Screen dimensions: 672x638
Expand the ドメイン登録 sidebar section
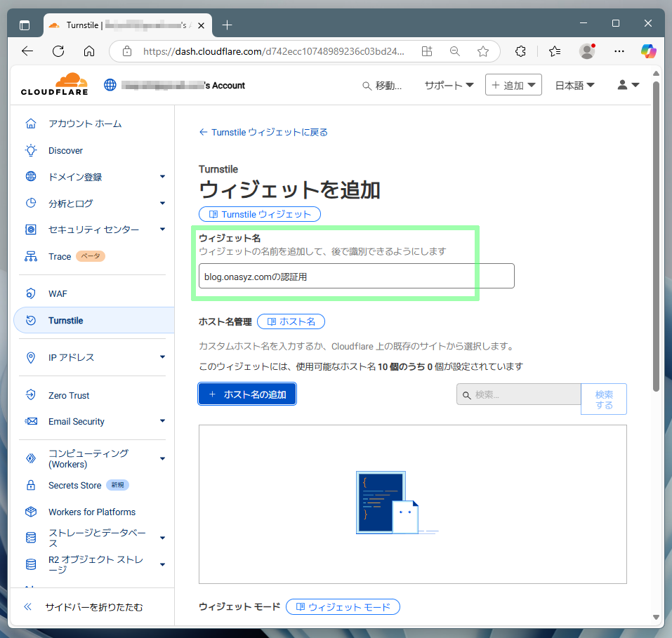click(x=162, y=177)
